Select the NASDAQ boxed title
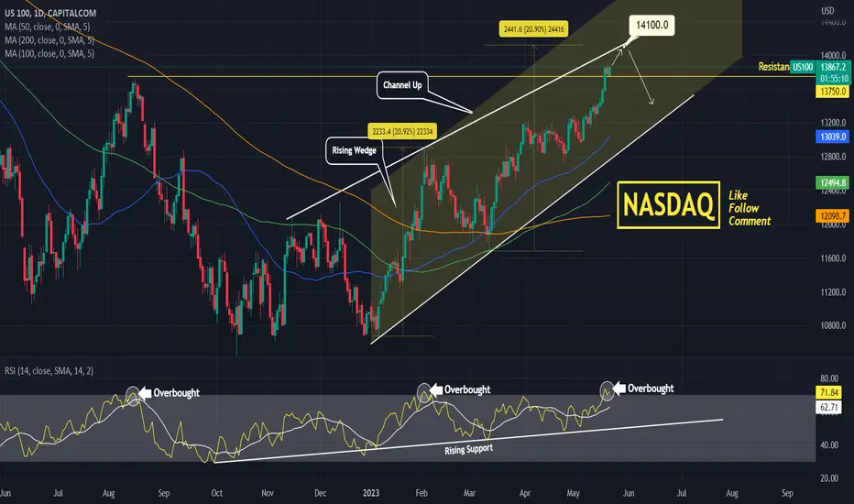Viewport: 854px width, 504px height. pos(668,205)
